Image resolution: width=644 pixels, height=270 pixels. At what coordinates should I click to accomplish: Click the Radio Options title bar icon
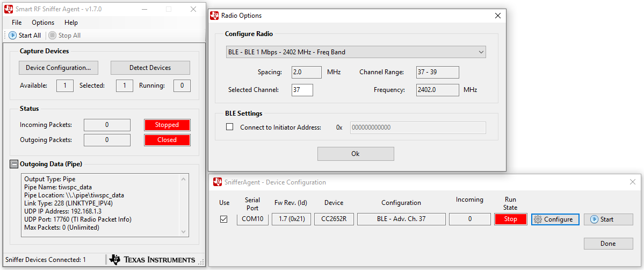point(215,16)
